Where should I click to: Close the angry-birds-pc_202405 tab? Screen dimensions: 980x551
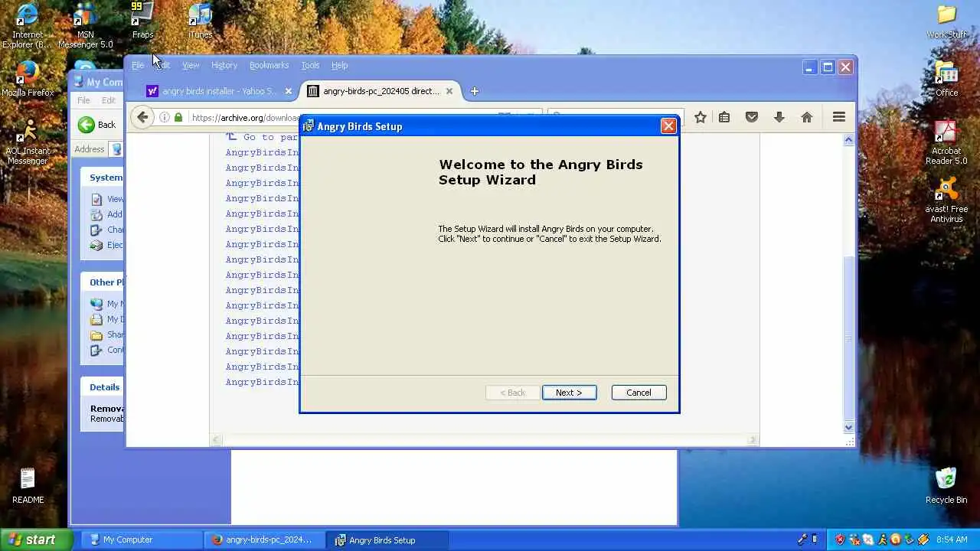(x=449, y=91)
